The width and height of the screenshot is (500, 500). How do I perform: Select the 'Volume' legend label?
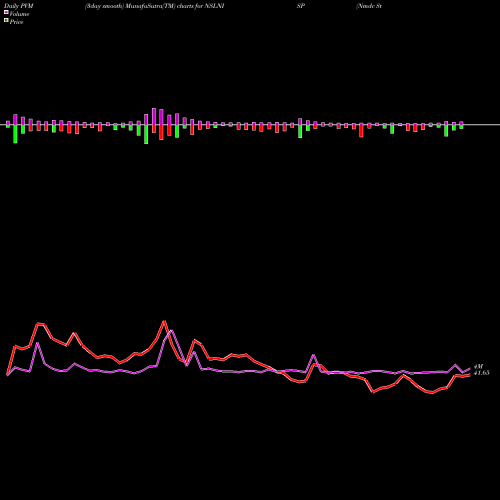[x=19, y=14]
